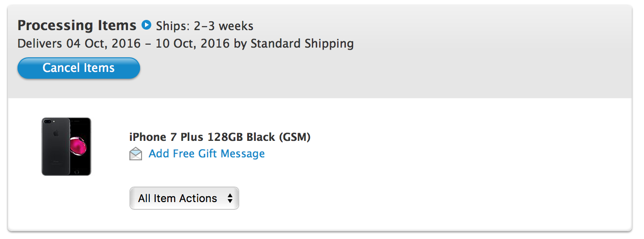This screenshot has width=644, height=239.
Task: Click the delivery date range 04 Oct – 10 Oct
Action: pyautogui.click(x=148, y=44)
